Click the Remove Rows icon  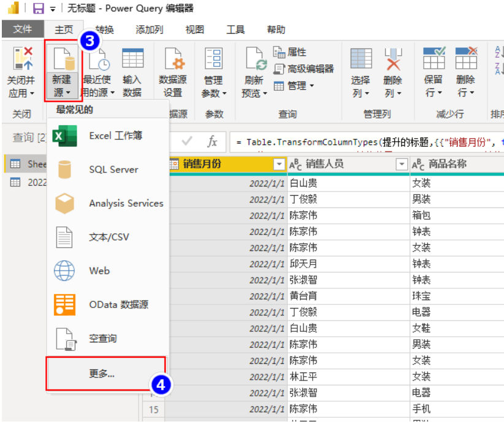[x=466, y=58]
